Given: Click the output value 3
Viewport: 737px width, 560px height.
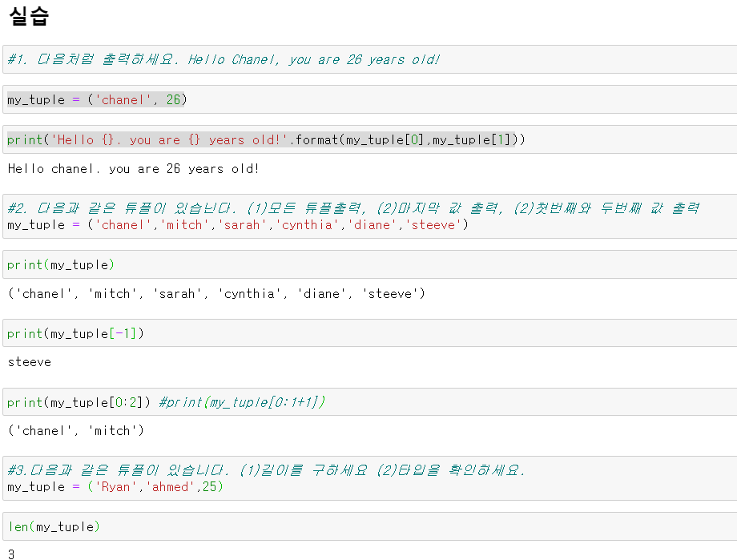Looking at the screenshot, I should [11, 554].
